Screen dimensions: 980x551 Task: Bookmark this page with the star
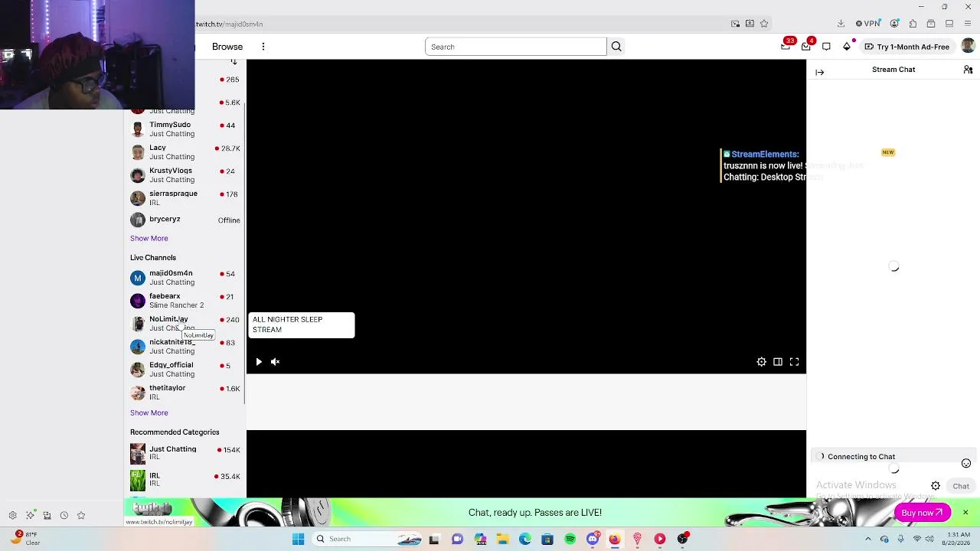pyautogui.click(x=764, y=24)
